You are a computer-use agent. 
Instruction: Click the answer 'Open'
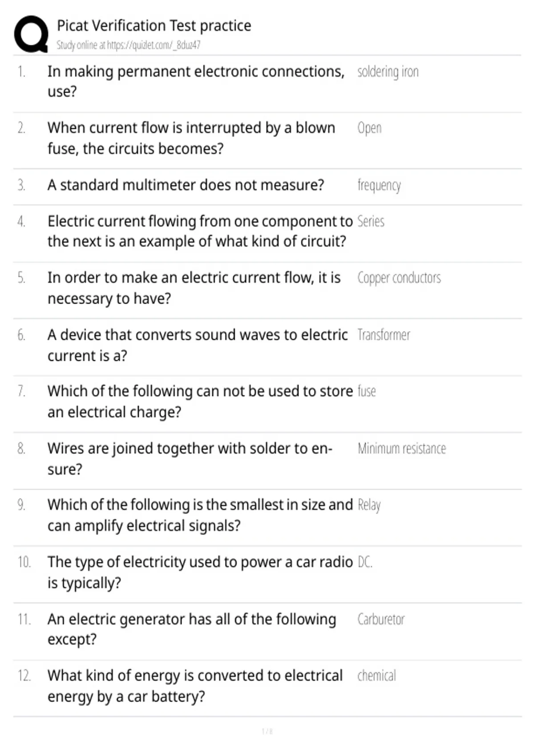[369, 128]
